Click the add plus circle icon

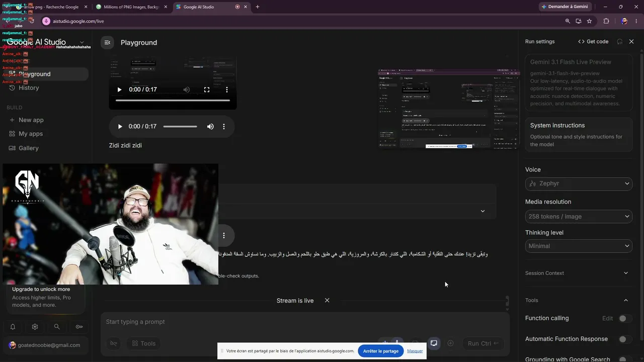pos(451,343)
